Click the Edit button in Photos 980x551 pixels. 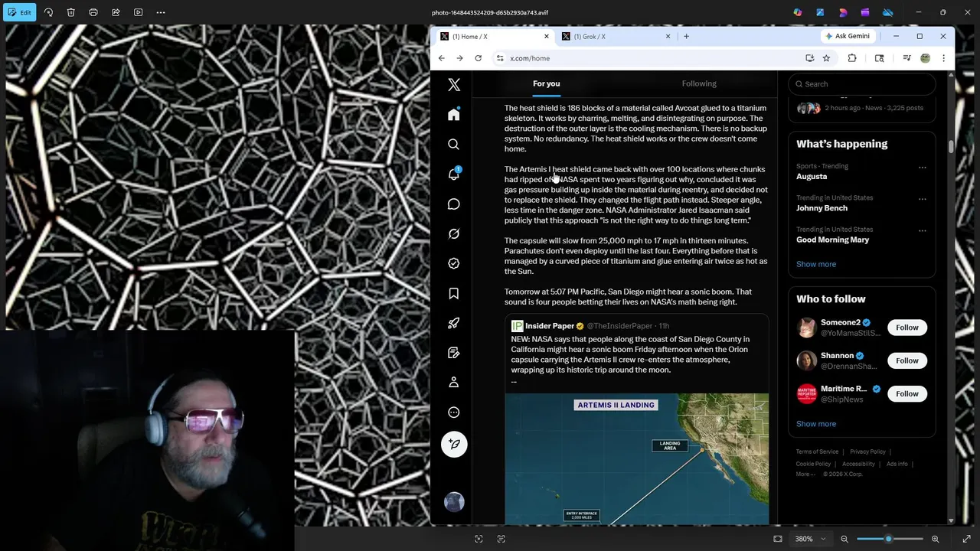[x=19, y=12]
